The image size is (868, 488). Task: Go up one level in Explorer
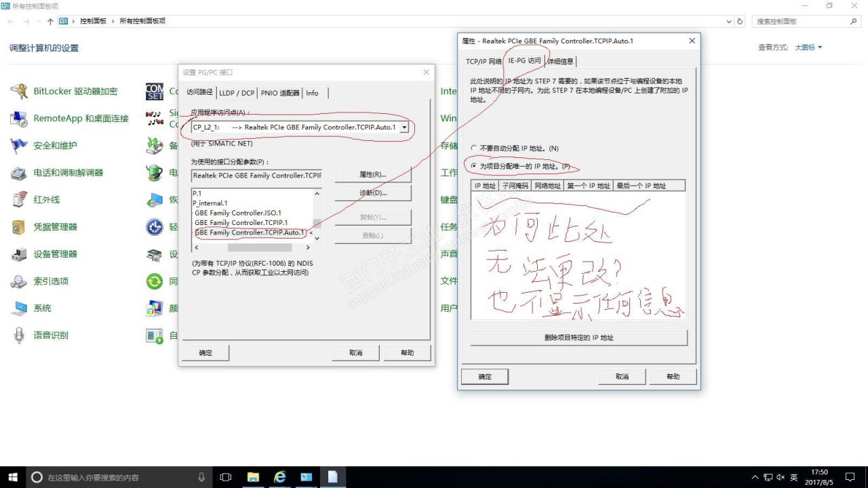(50, 21)
